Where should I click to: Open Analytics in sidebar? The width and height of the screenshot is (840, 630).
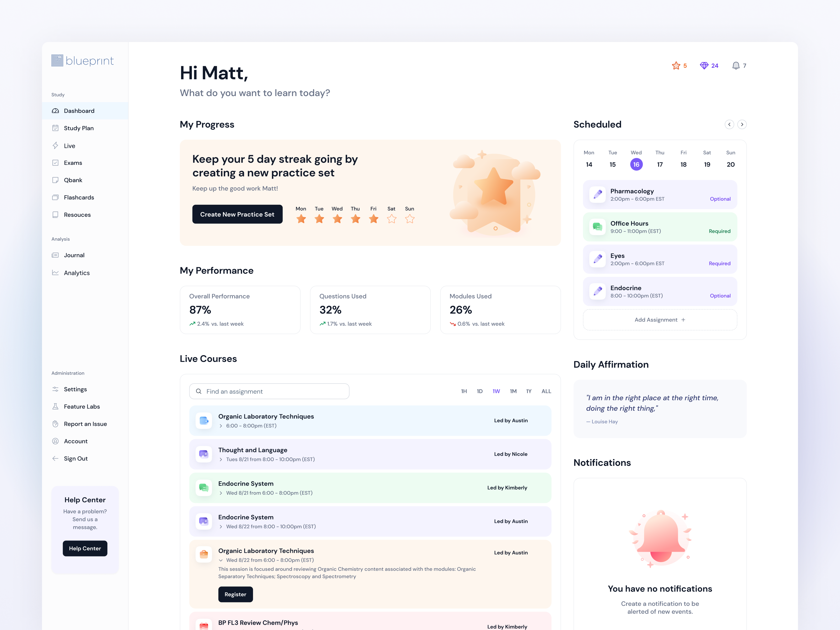click(x=85, y=273)
